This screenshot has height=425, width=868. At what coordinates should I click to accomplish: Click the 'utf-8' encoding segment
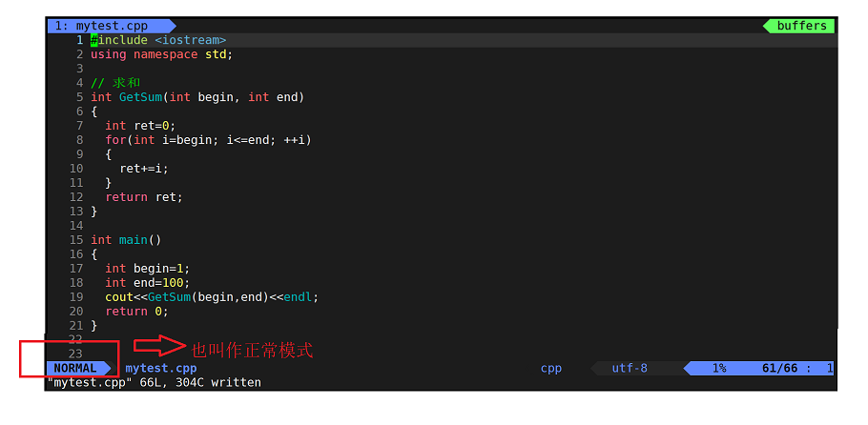pos(630,368)
